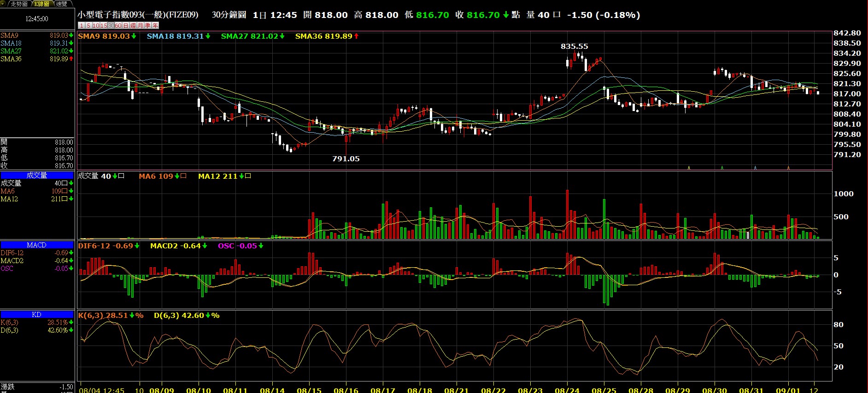Set the chart to 5-minute bars
The height and width of the screenshot is (393, 868).
click(x=88, y=25)
